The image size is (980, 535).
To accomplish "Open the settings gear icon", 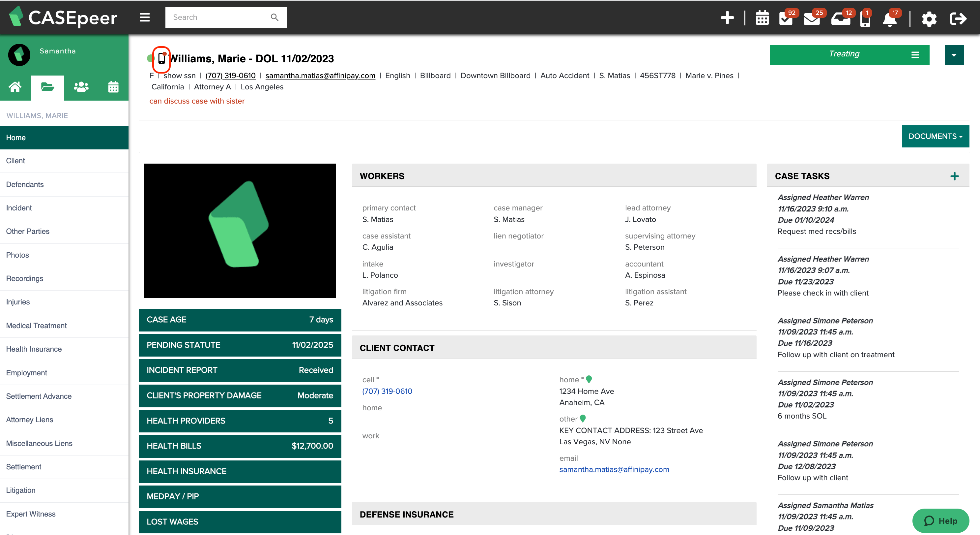I will 929,19.
